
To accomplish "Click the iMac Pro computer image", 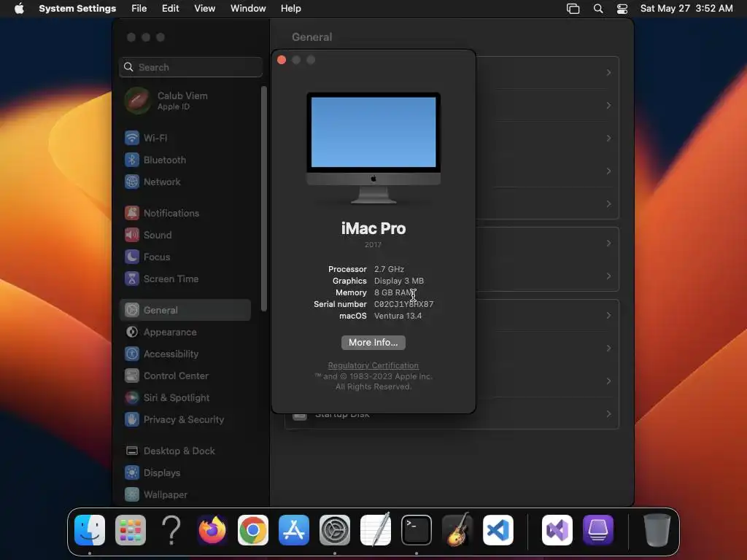I will click(x=373, y=148).
